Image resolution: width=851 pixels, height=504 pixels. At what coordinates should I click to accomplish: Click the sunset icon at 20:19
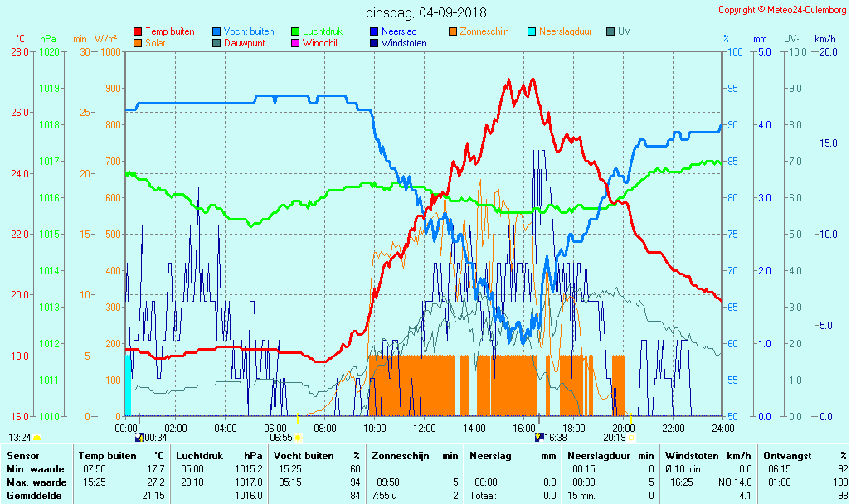(x=630, y=437)
